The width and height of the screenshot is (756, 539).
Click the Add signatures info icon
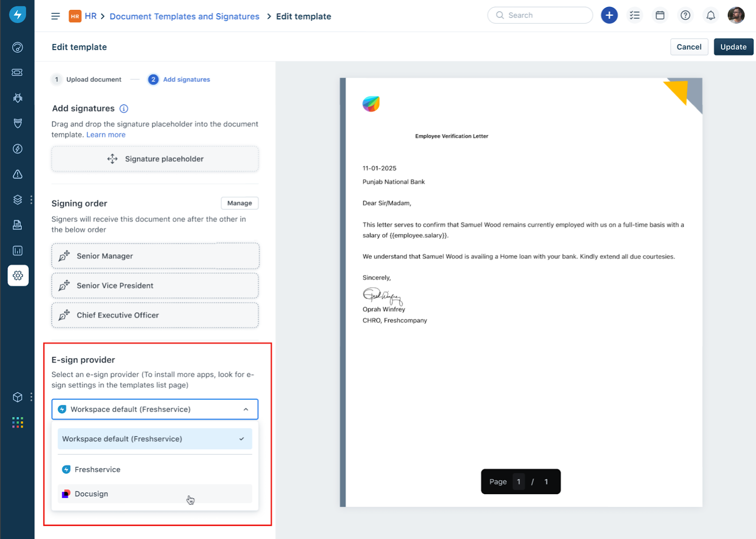click(124, 109)
